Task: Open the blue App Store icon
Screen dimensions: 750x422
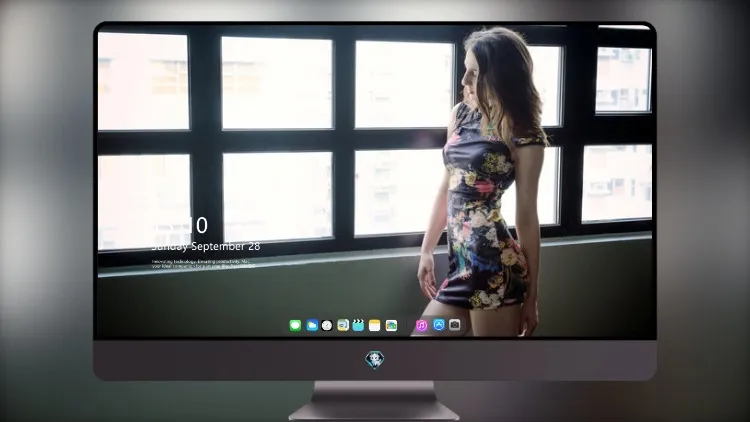Action: (439, 325)
